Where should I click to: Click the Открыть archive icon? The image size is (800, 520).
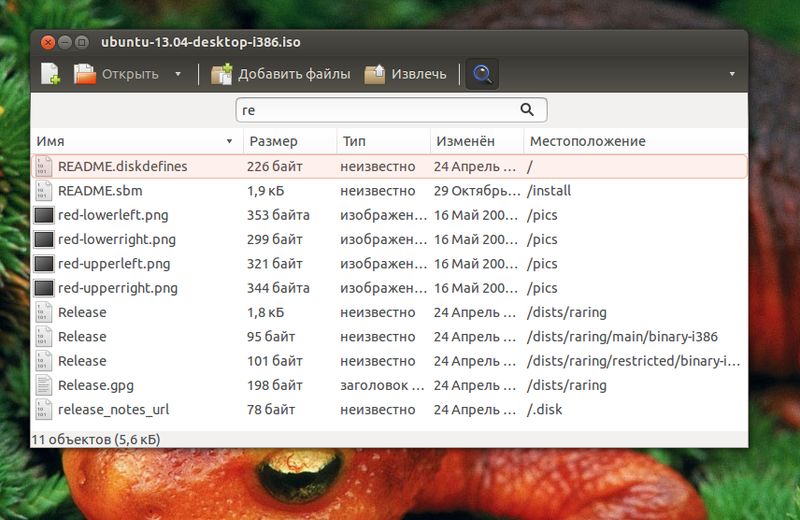pyautogui.click(x=85, y=74)
